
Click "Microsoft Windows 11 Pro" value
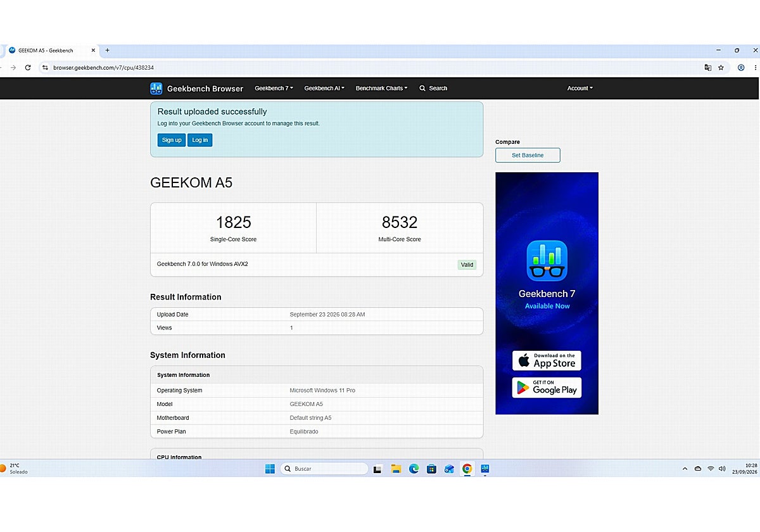322,390
